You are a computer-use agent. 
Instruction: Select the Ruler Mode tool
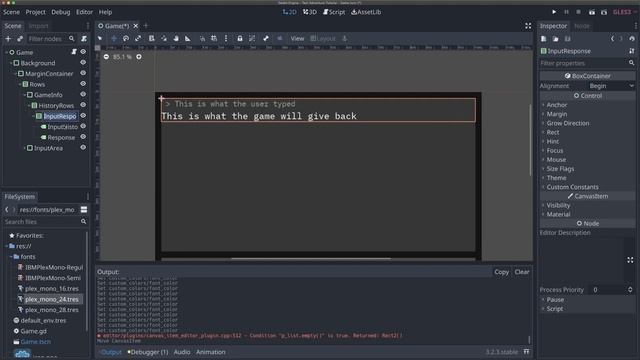tap(188, 38)
